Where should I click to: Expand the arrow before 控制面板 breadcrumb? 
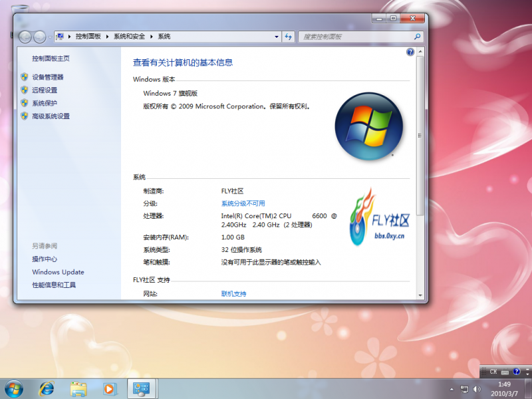click(69, 37)
